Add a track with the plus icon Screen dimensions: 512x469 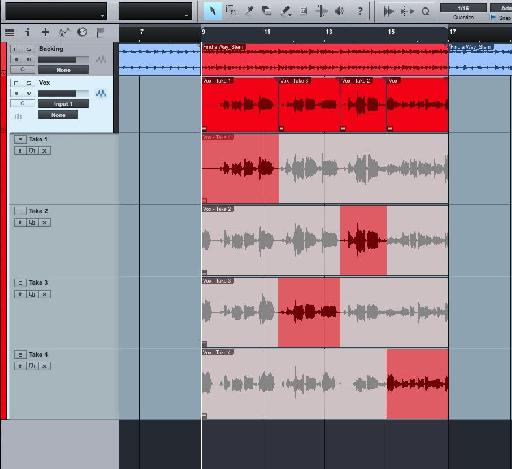click(45, 32)
